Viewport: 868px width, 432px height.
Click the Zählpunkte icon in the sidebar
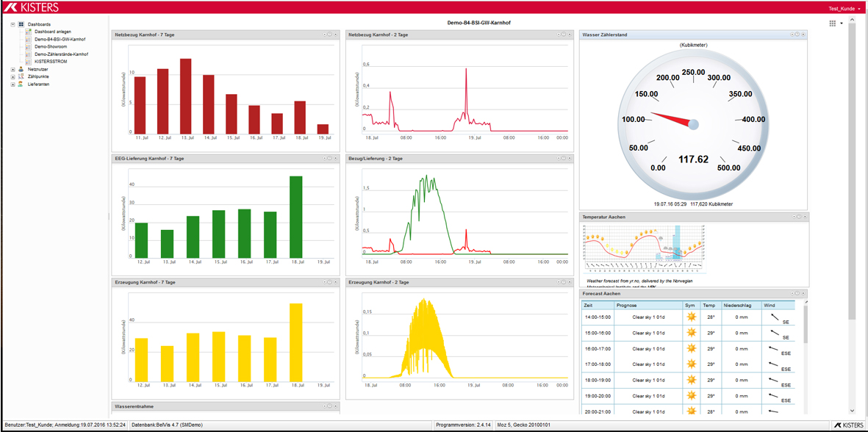pos(21,76)
